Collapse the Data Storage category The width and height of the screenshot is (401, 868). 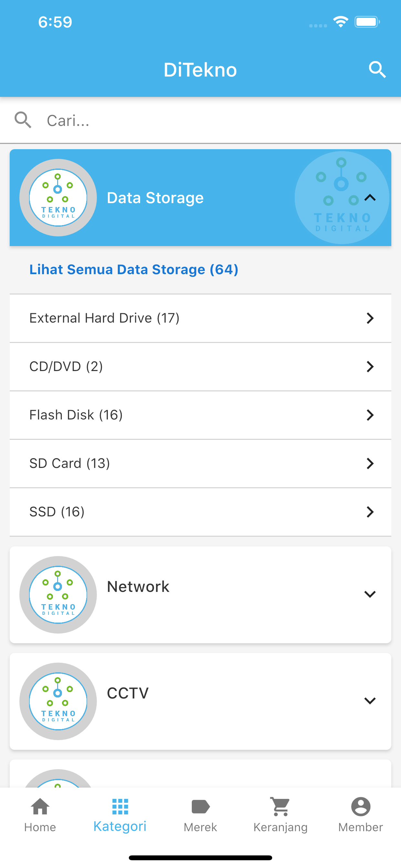[370, 198]
